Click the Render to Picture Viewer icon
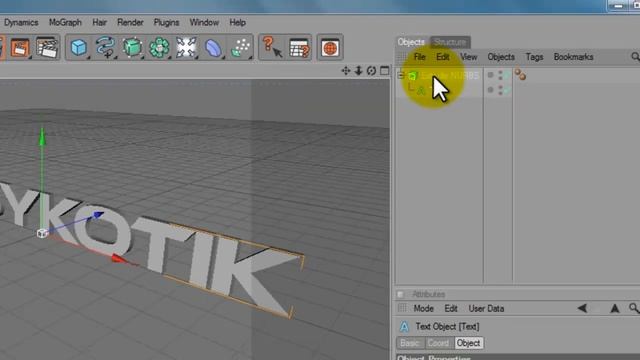 coord(20,48)
